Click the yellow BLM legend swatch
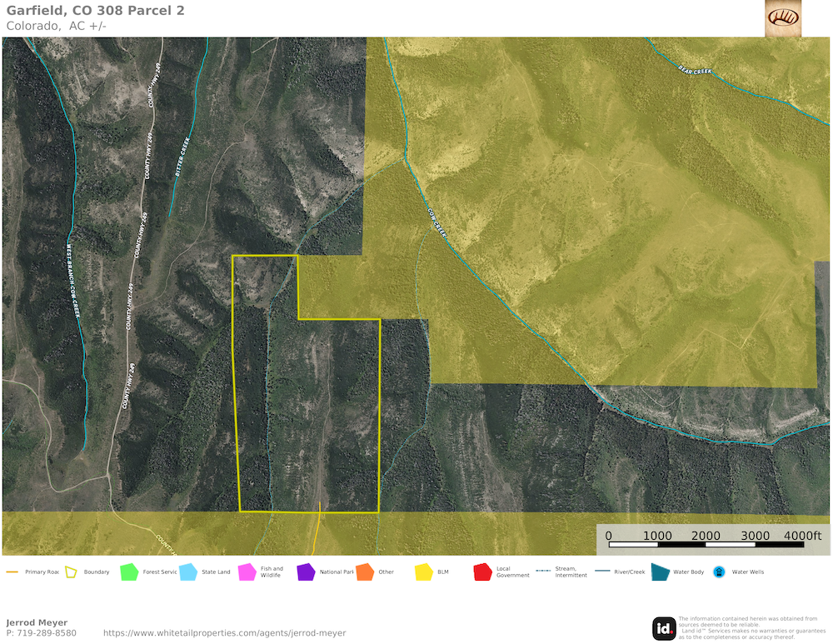 coord(424,572)
